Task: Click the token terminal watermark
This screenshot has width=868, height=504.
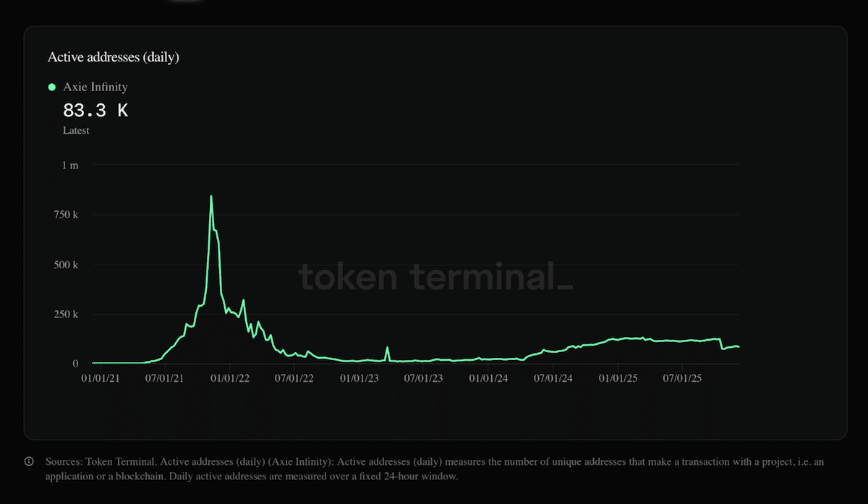Action: click(x=435, y=276)
